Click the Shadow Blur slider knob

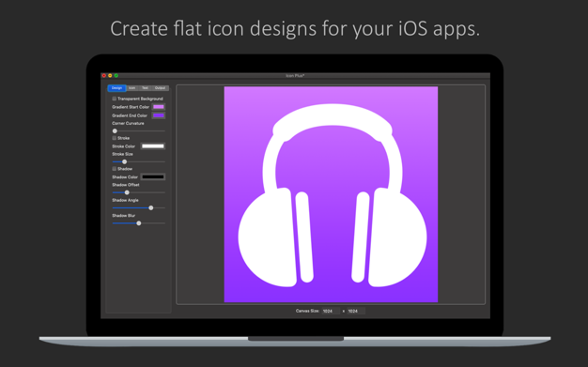click(x=139, y=223)
